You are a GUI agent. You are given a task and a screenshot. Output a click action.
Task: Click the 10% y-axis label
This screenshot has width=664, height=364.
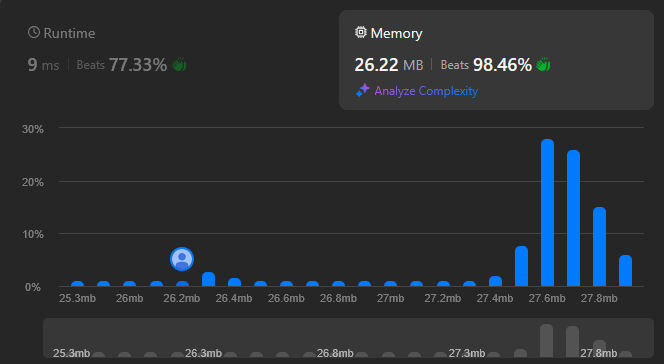[33, 234]
